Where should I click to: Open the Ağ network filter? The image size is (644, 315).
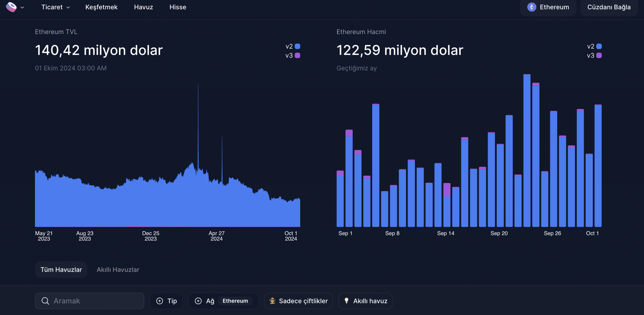(x=223, y=301)
